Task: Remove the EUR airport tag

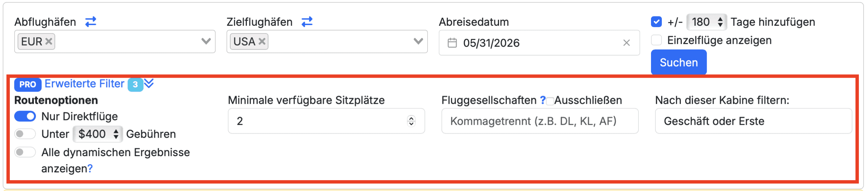Action: coord(49,41)
